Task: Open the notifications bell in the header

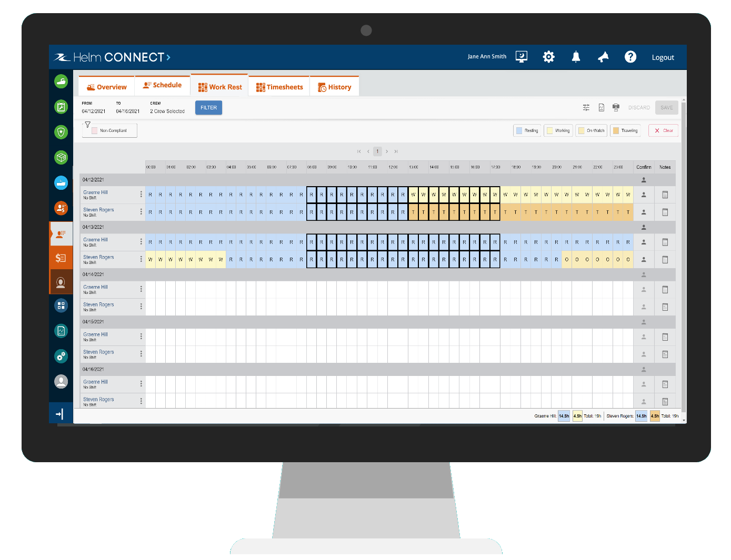Action: pyautogui.click(x=576, y=57)
